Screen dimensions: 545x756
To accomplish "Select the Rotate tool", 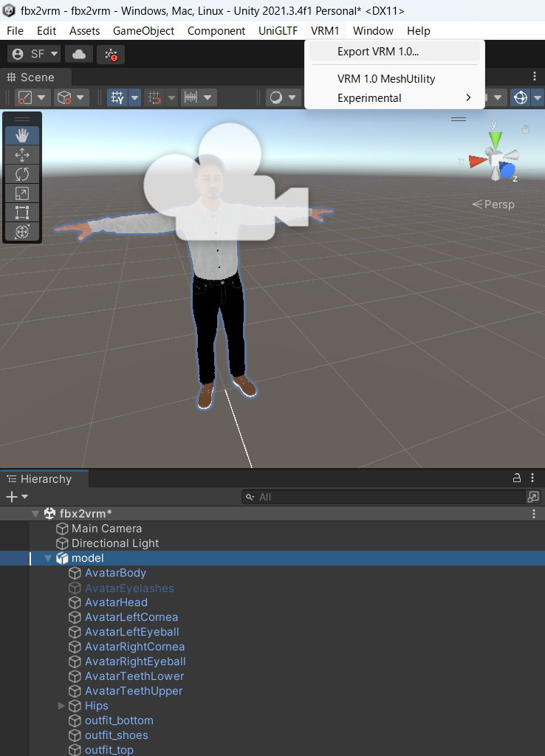I will pos(22,174).
